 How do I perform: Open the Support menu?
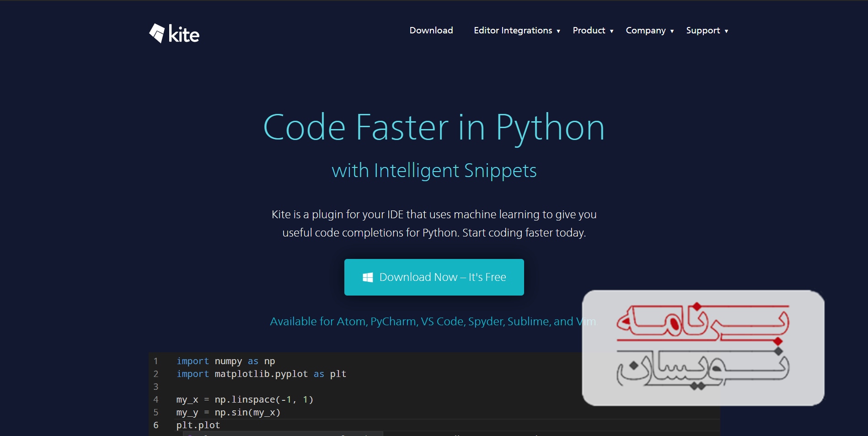coord(703,30)
